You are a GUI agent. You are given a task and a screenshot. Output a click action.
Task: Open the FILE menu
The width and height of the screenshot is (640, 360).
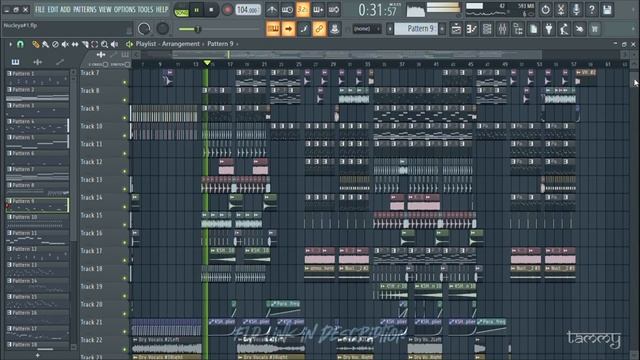click(x=40, y=9)
